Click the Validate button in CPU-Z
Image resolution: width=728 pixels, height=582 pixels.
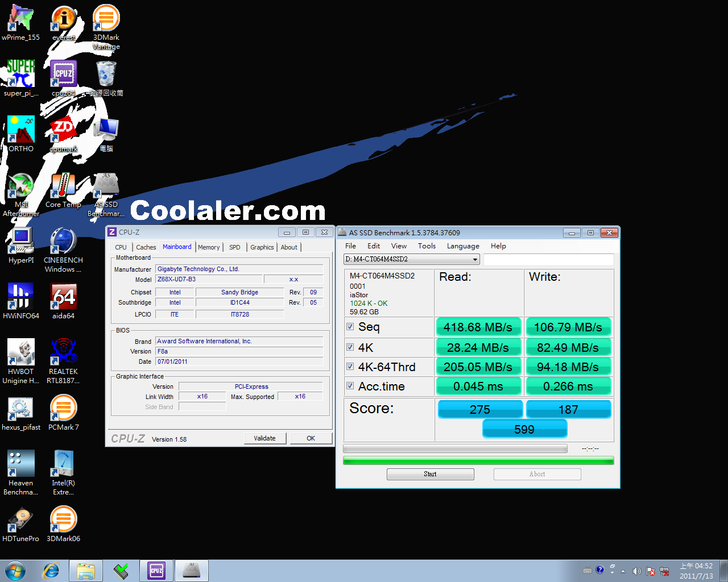tap(265, 438)
